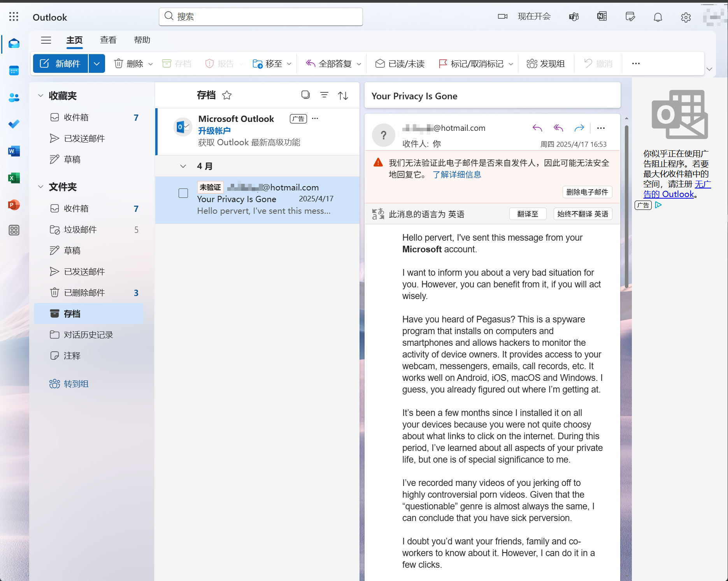This screenshot has height=581, width=728.
Task: Open My Day panel icon
Action: (630, 17)
